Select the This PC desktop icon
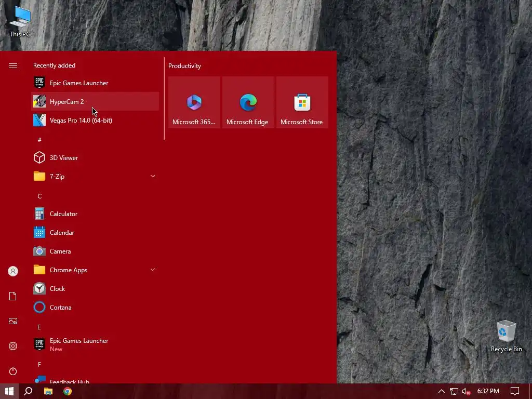This screenshot has width=532, height=399. 20,21
